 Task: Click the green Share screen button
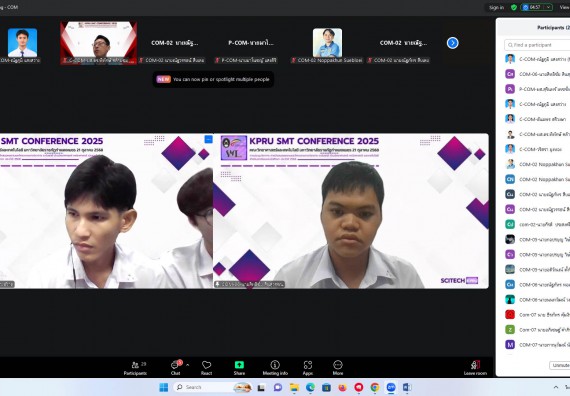coord(239,368)
